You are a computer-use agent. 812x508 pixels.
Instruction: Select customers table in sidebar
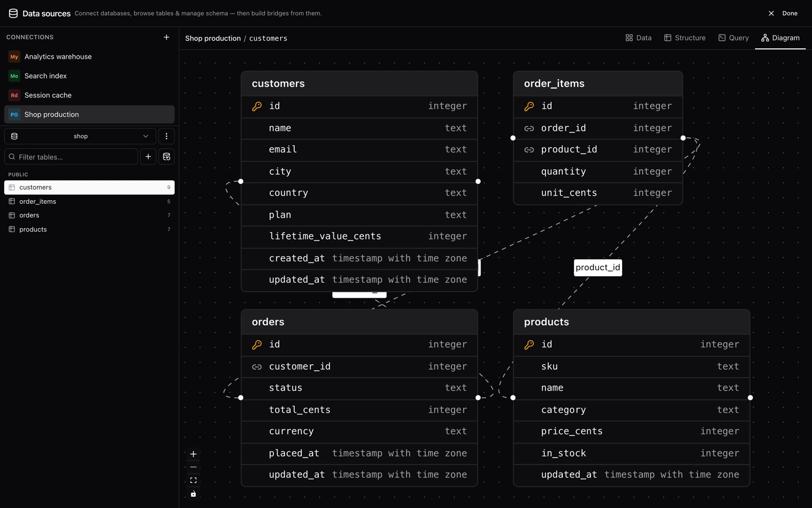tap(89, 187)
